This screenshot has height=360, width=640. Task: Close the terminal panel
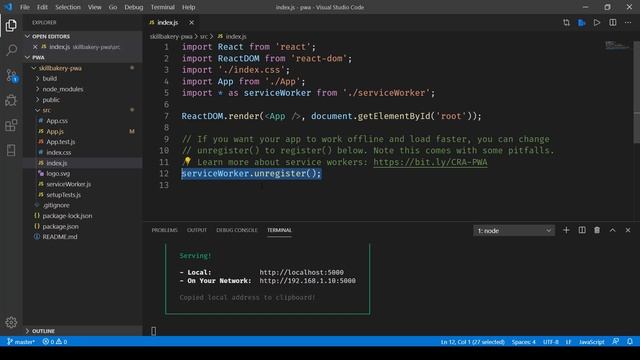(628, 230)
